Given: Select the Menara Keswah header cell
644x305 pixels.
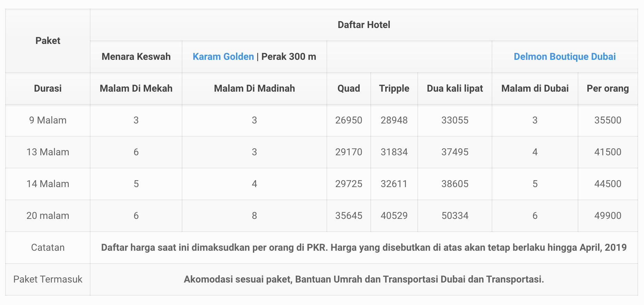Looking at the screenshot, I should click(x=136, y=57).
